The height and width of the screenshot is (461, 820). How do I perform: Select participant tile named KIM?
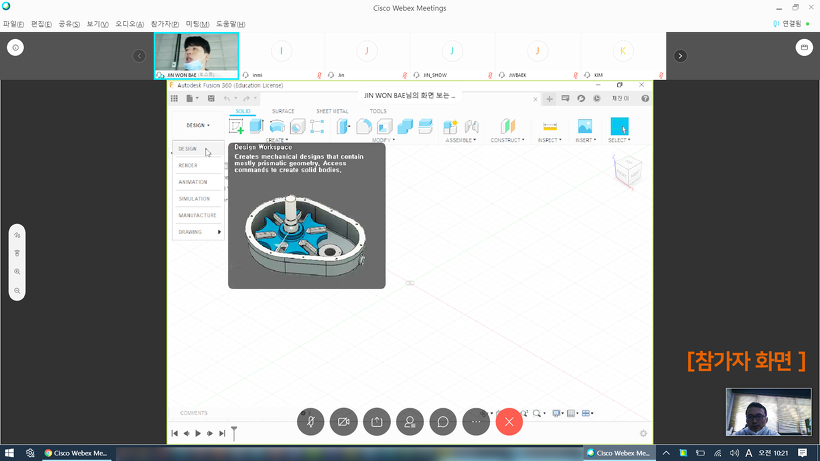[623, 56]
